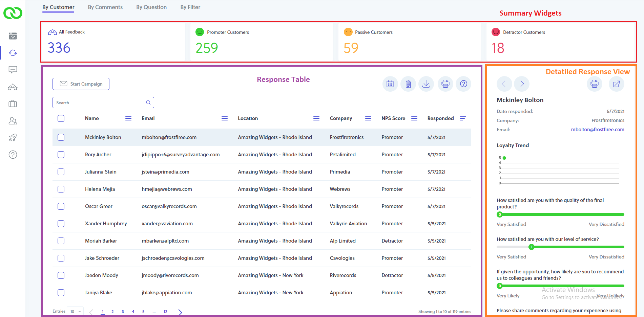Open the briefcase icon in sidebar
The image size is (644, 317).
[13, 104]
